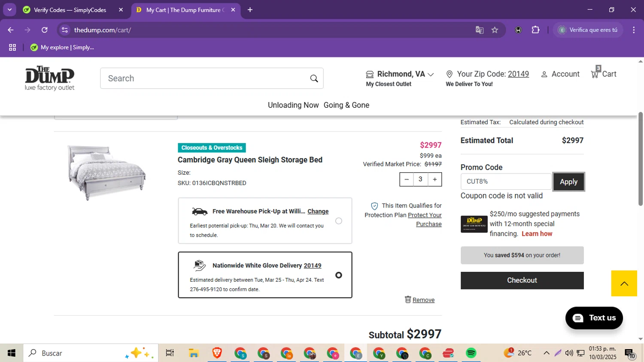644x362 pixels.
Task: Decrease quantity with minus button
Action: [x=407, y=179]
